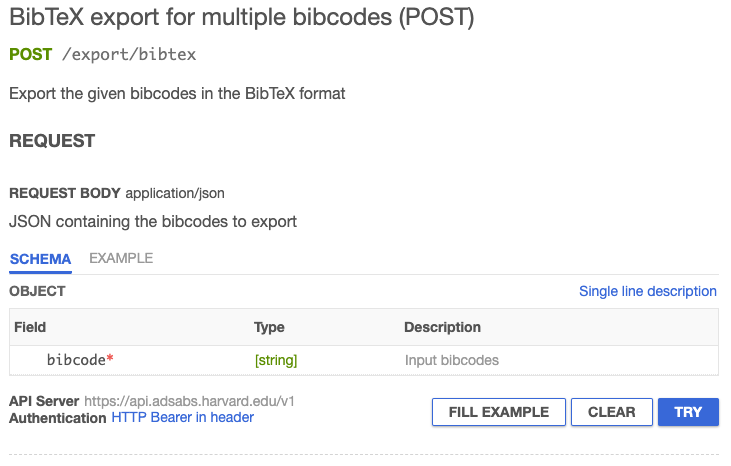
Task: Click the REQUEST BODY application/json label
Action: [124, 193]
